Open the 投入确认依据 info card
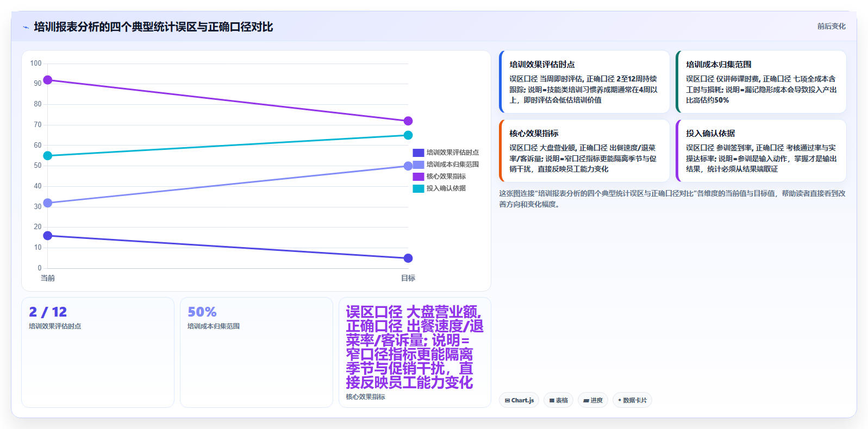868x429 pixels. [x=761, y=151]
